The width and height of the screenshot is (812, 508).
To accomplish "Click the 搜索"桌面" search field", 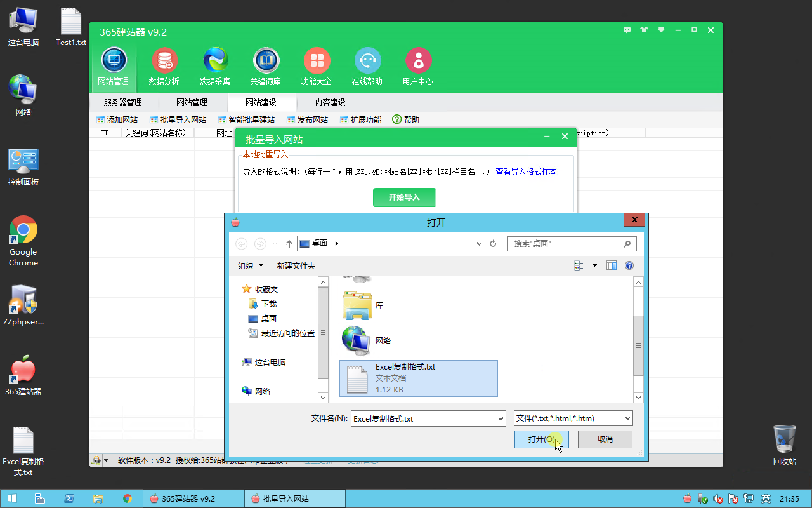I will point(572,244).
